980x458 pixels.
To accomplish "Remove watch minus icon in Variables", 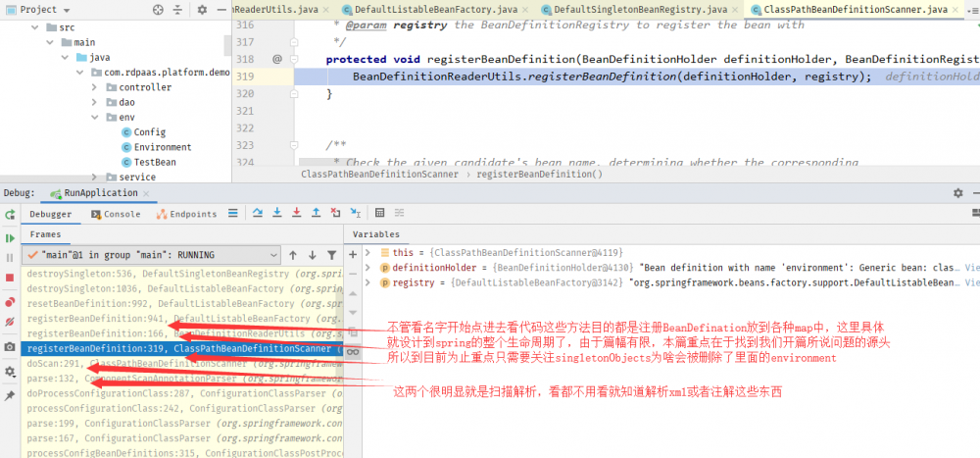I will 353,274.
